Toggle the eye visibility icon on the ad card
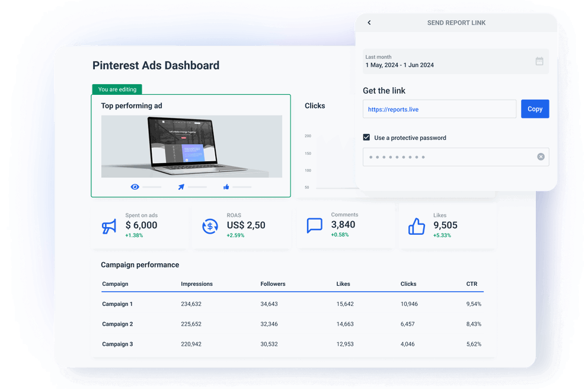 pos(134,186)
